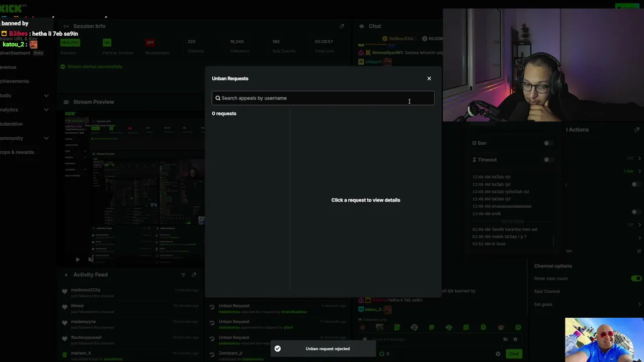Image resolution: width=644 pixels, height=362 pixels.
Task: Click the Chat panel speech bubble icon
Action: [361, 26]
